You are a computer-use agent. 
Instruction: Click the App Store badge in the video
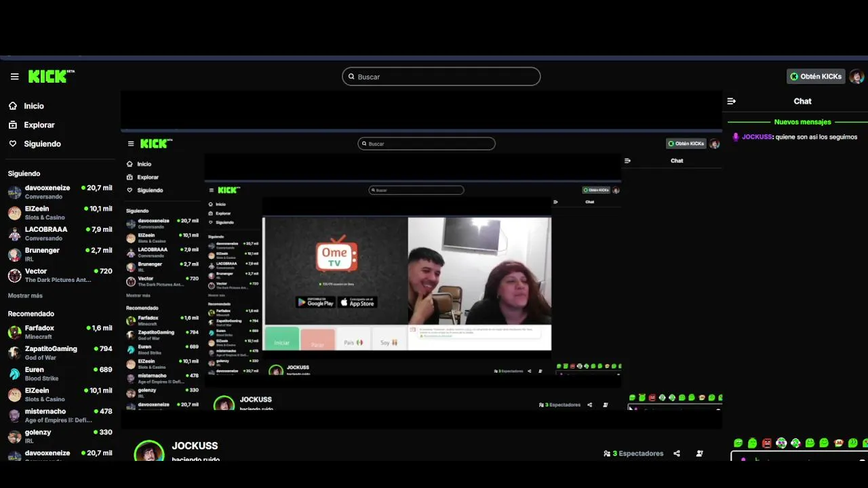pos(357,302)
